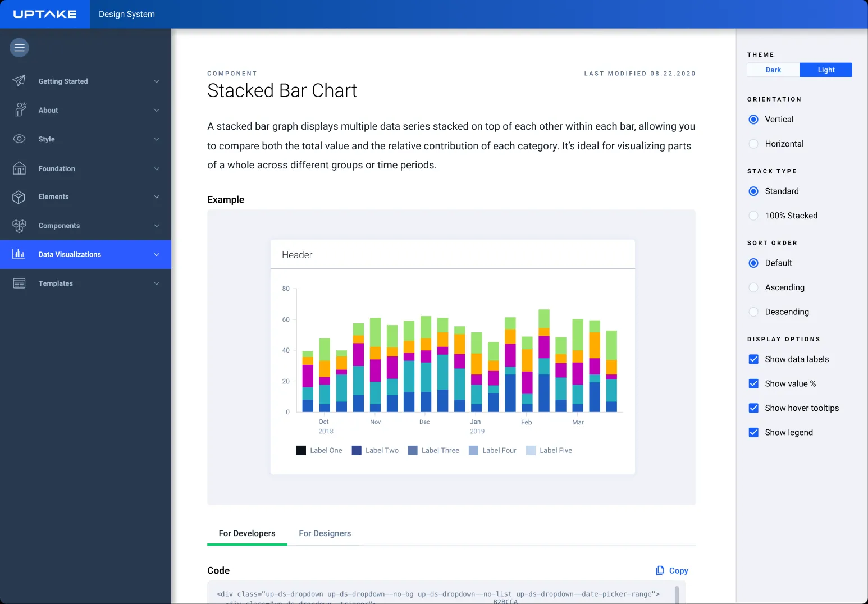
Task: Click the hamburger menu icon in sidebar
Action: click(x=19, y=48)
